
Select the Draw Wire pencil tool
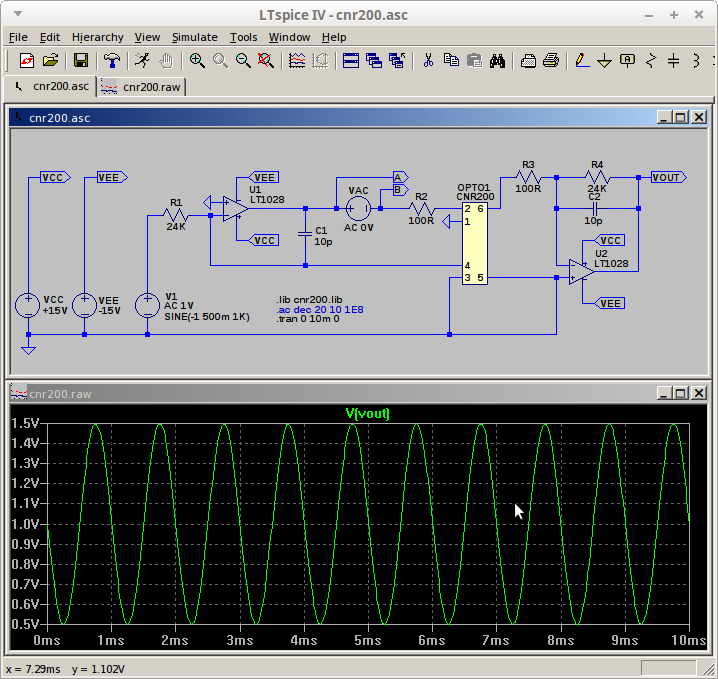582,60
